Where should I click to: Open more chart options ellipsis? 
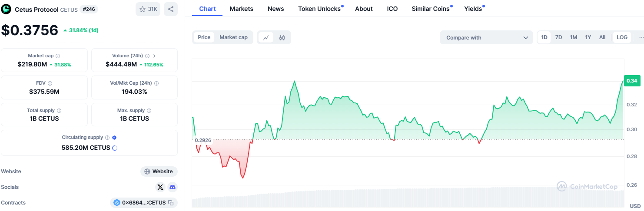point(641,37)
